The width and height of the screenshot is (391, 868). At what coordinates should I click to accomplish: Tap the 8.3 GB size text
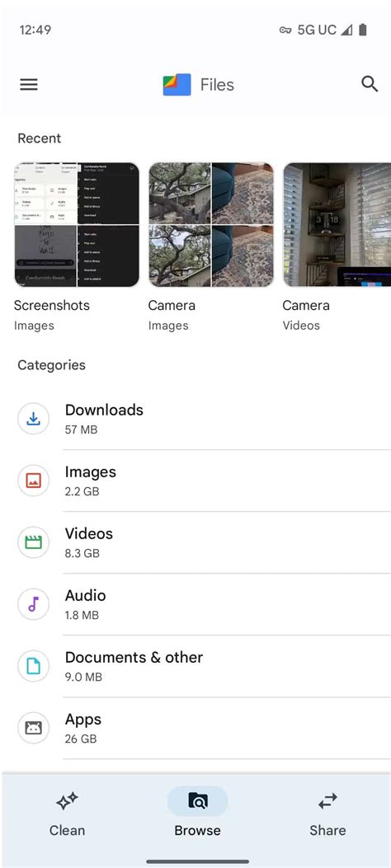click(82, 553)
